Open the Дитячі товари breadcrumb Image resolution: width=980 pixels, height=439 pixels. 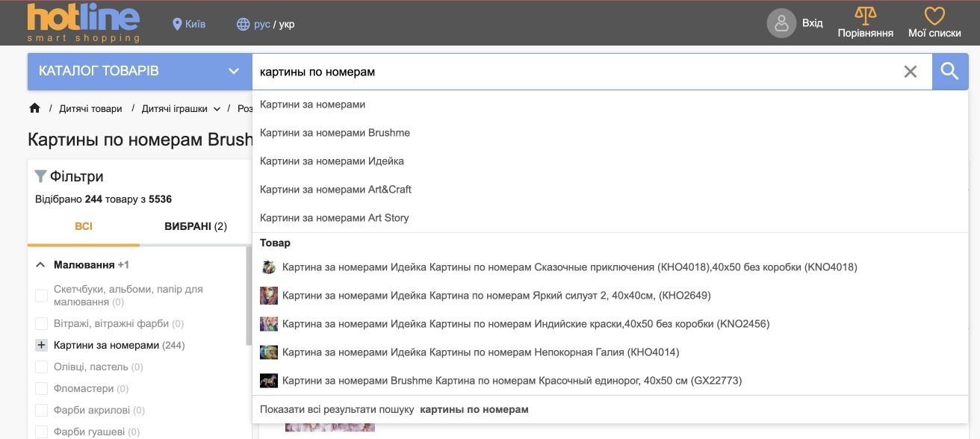[90, 109]
